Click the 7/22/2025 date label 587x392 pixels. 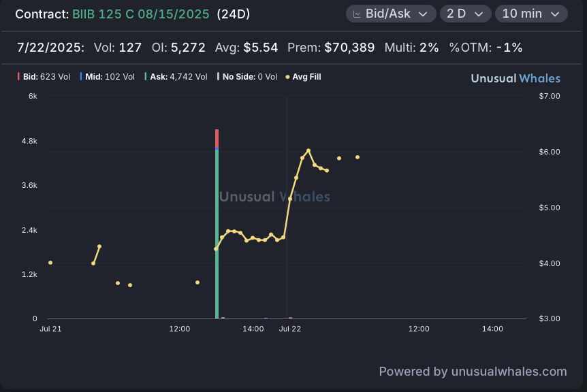click(x=50, y=48)
